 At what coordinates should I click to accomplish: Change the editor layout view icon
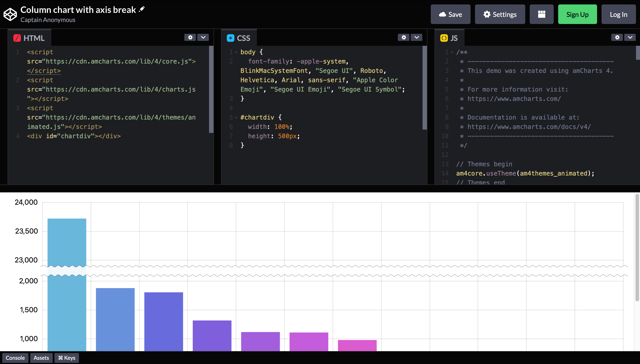(541, 14)
